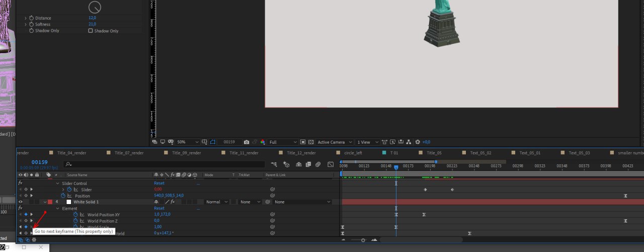Hide the White Solid 1 layer
The height and width of the screenshot is (252, 644).
21,202
